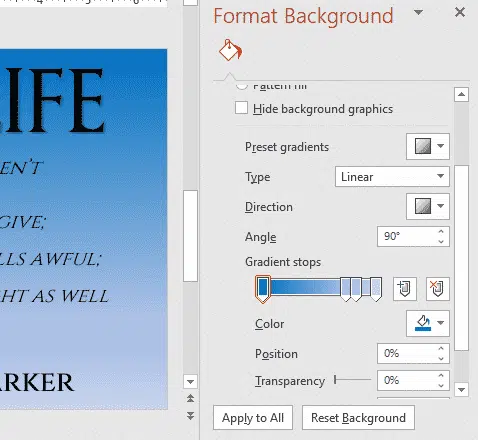Click the Transparency slider track

pyautogui.click(x=353, y=380)
